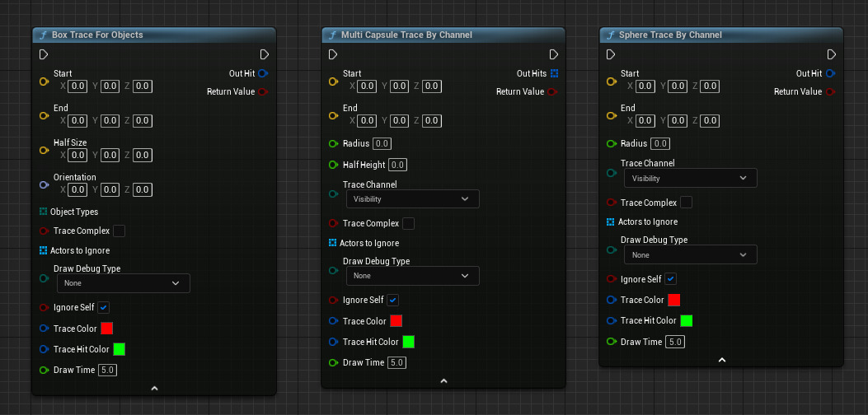Image resolution: width=868 pixels, height=415 pixels.
Task: Click End X field on Sphere Trace node
Action: point(645,120)
